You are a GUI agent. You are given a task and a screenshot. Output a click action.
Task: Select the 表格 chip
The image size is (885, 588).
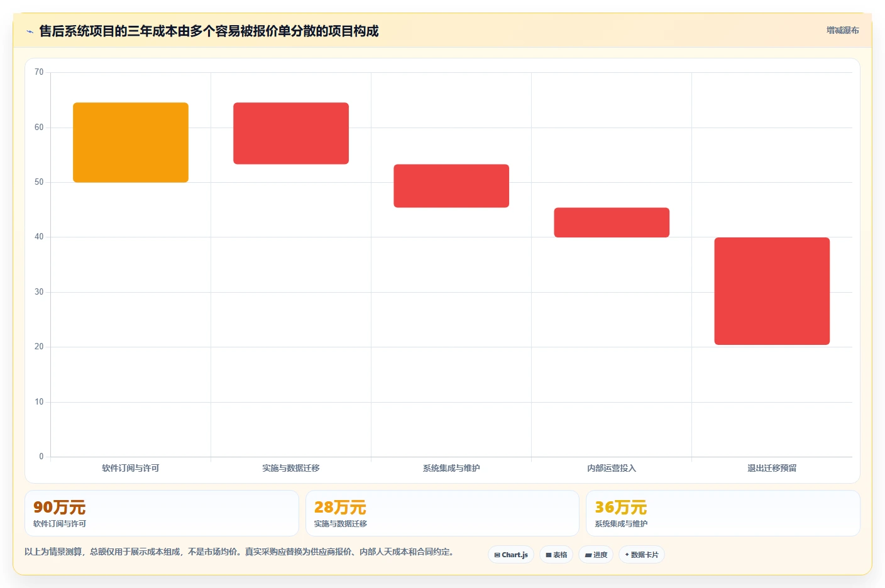(x=556, y=555)
